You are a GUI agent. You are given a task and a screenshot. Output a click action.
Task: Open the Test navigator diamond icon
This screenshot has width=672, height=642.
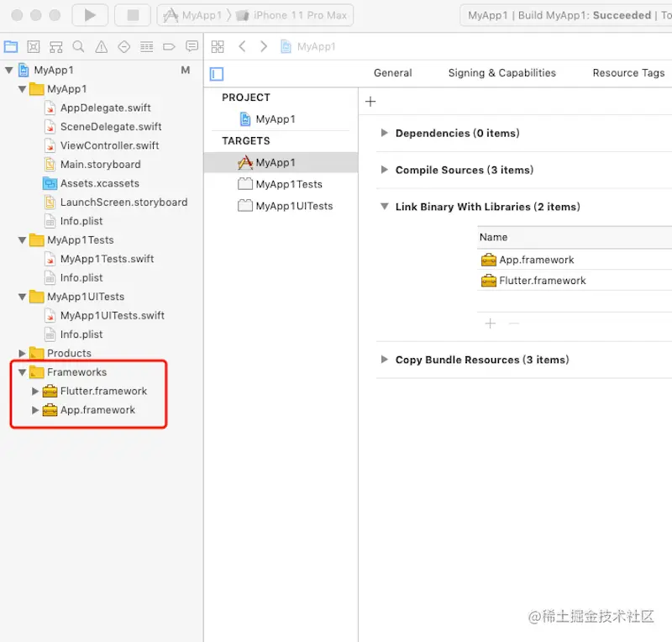point(123,47)
